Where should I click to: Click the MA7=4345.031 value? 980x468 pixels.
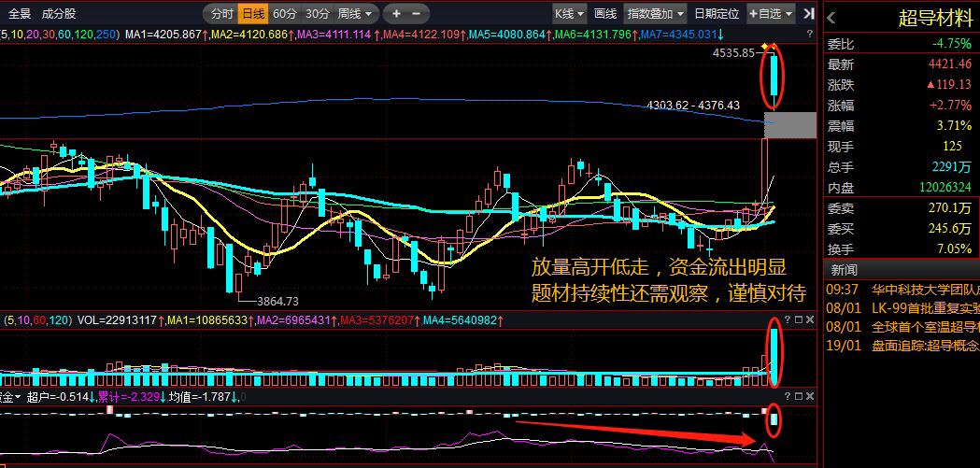pyautogui.click(x=679, y=35)
